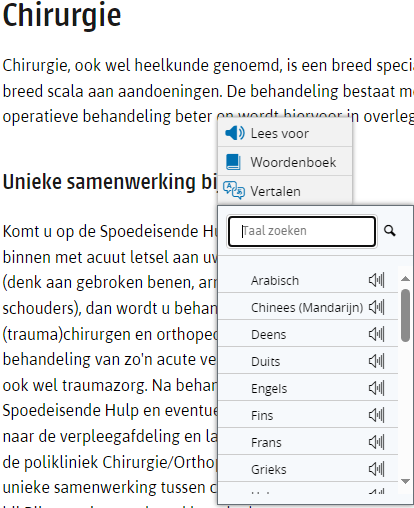Play audio icon beside Chinees (Mandarijn)

click(x=377, y=307)
